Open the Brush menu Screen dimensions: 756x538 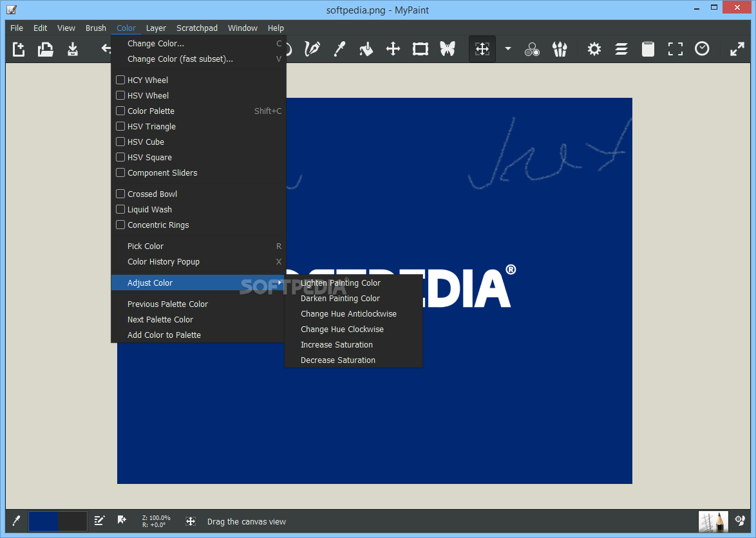[95, 28]
